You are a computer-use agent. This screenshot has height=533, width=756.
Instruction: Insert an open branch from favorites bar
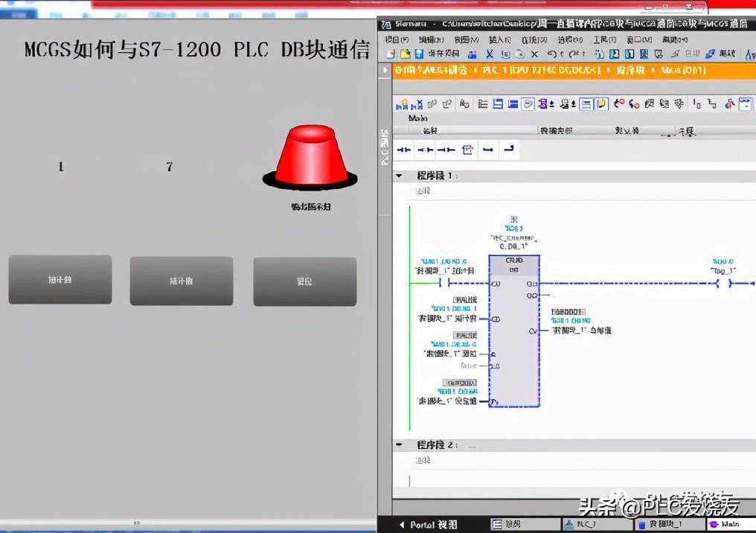pos(488,150)
